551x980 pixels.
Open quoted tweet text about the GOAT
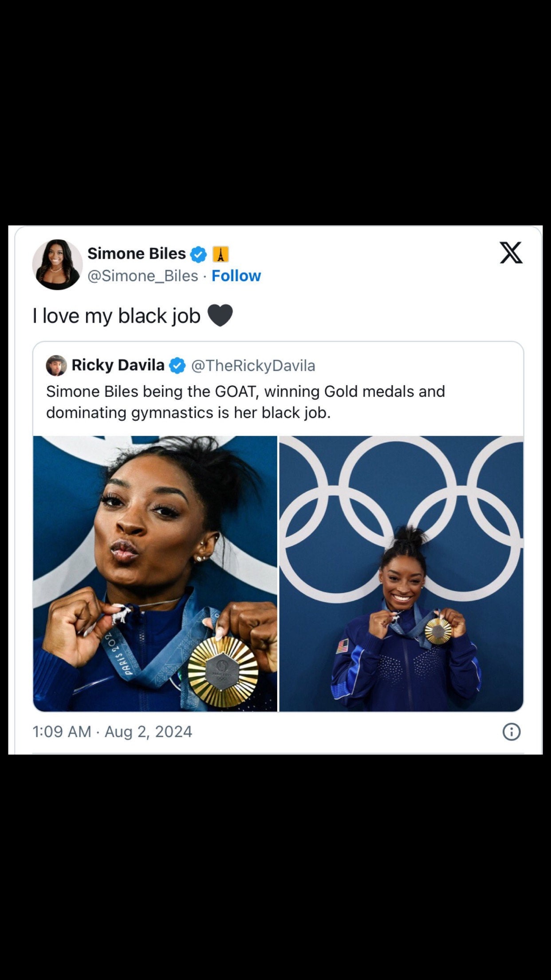245,402
